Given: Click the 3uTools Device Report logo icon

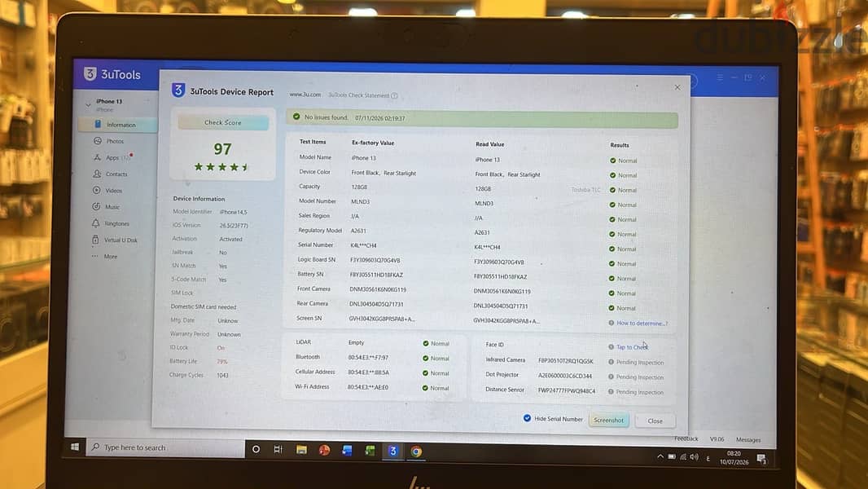Looking at the screenshot, I should point(178,90).
